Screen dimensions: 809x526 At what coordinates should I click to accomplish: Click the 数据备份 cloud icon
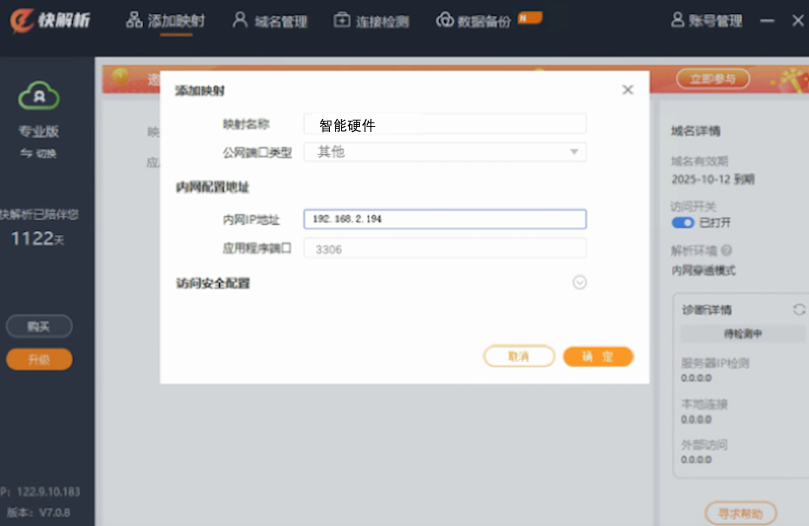click(445, 21)
